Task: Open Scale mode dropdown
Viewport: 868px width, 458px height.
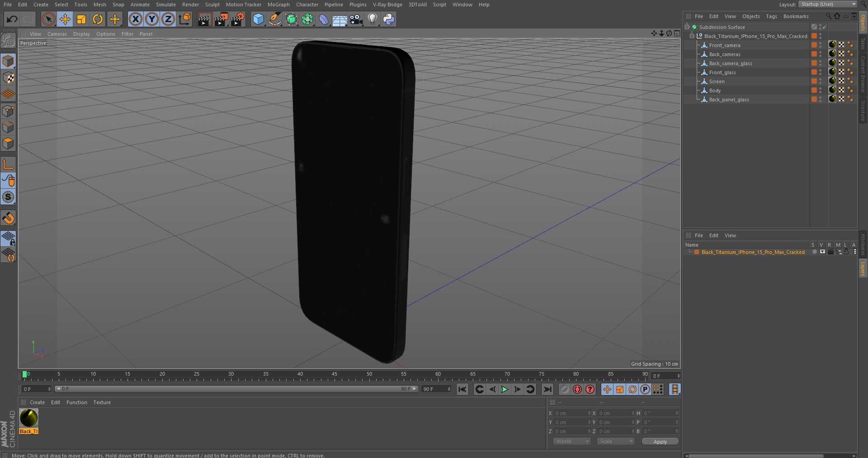Action: tap(616, 441)
